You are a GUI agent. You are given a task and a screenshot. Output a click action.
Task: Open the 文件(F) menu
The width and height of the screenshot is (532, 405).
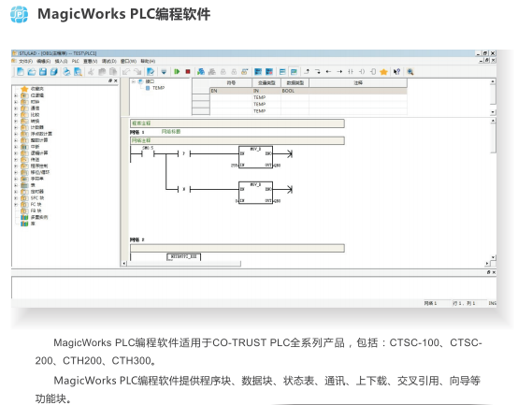26,61
